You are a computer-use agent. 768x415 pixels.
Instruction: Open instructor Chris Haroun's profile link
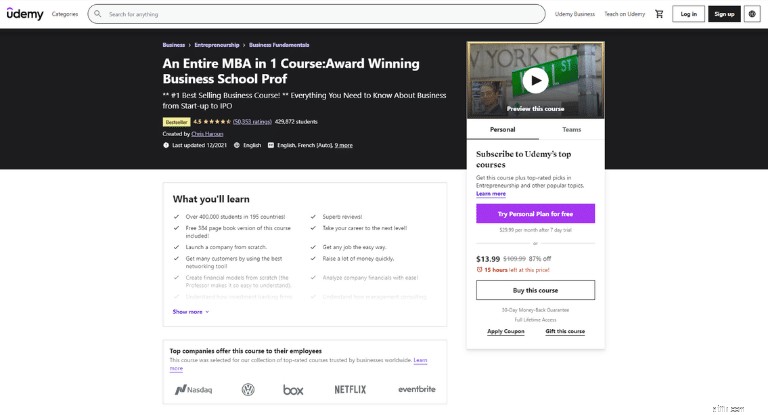(207, 134)
